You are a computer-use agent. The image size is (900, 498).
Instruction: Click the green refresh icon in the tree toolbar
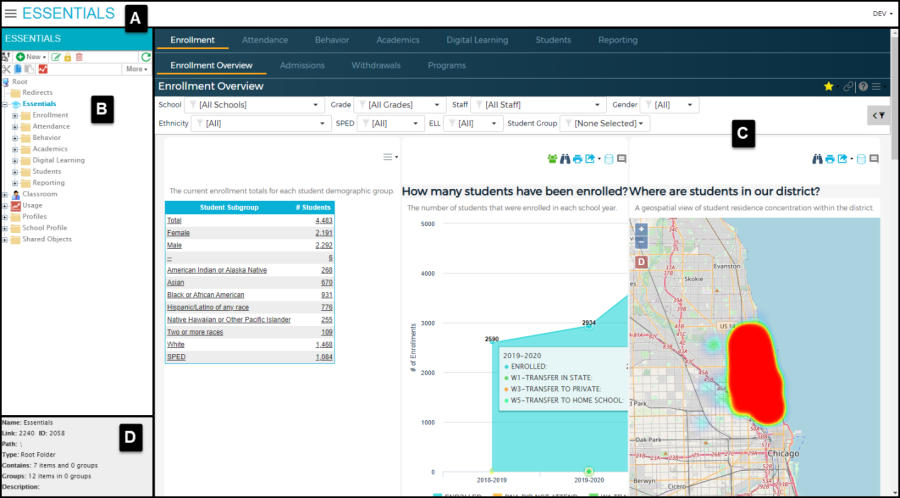coord(146,57)
